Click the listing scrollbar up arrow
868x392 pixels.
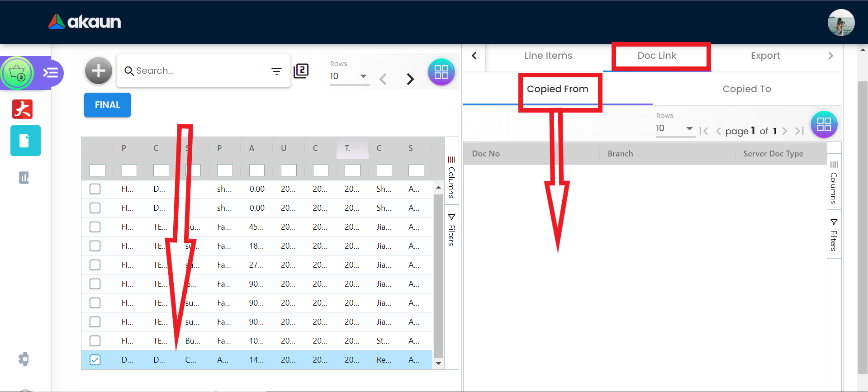(x=438, y=187)
